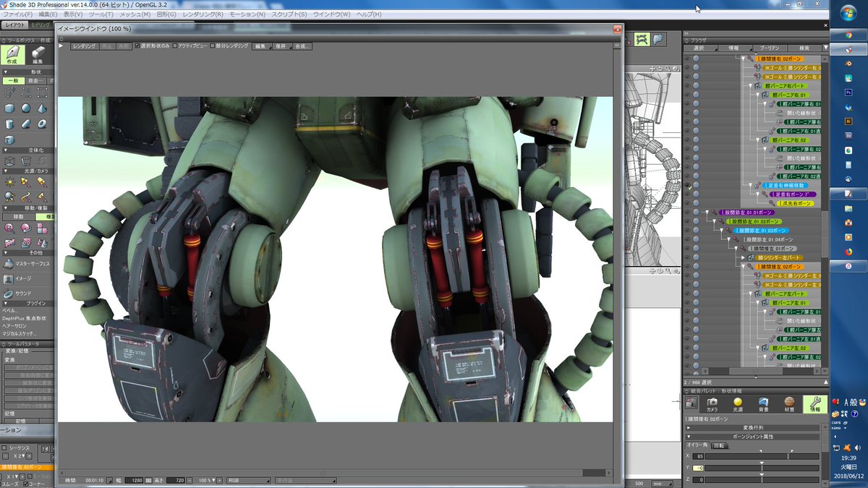Create a spotlight from light/camera section
Screen dimensions: 868x488
(x=25, y=181)
